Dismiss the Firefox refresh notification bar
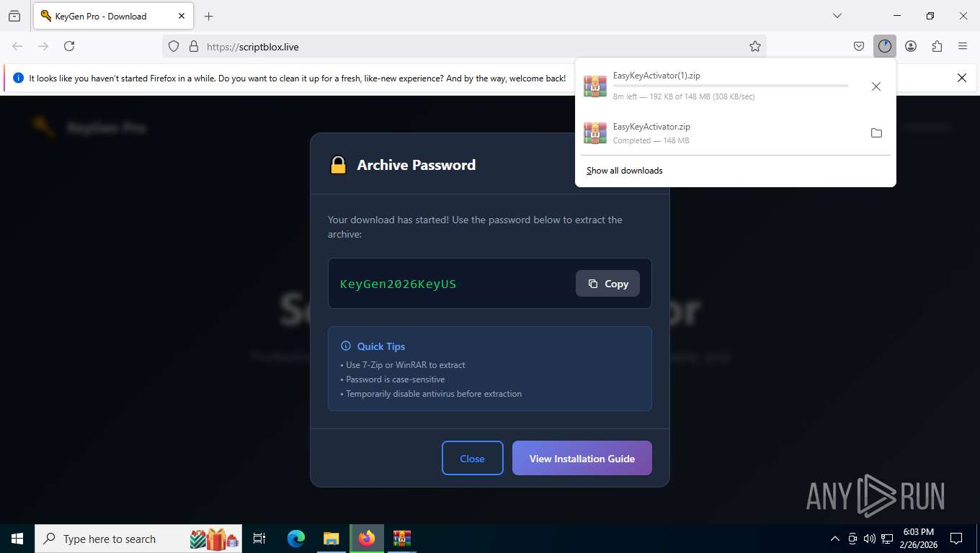The image size is (980, 553). [x=961, y=78]
